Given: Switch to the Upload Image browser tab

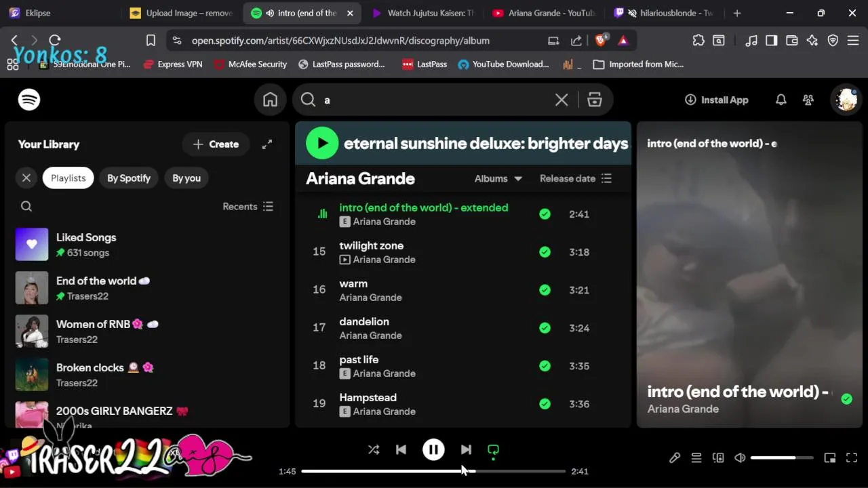Looking at the screenshot, I should [x=181, y=13].
